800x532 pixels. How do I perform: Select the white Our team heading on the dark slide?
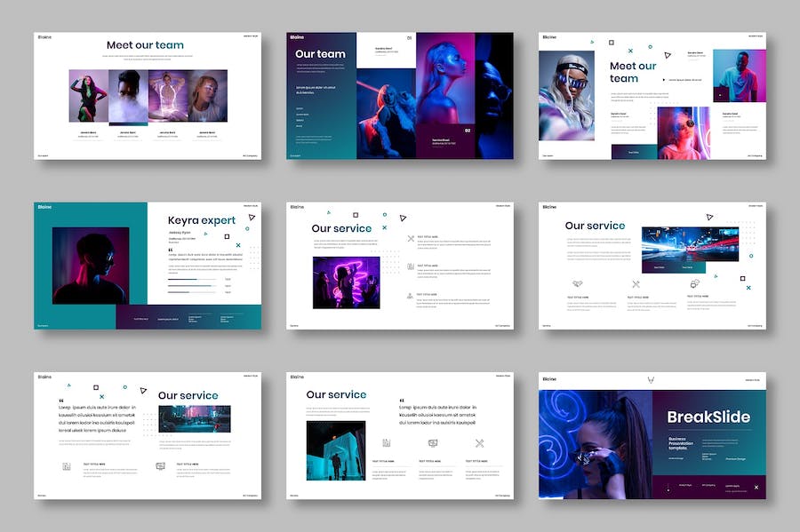coord(320,54)
